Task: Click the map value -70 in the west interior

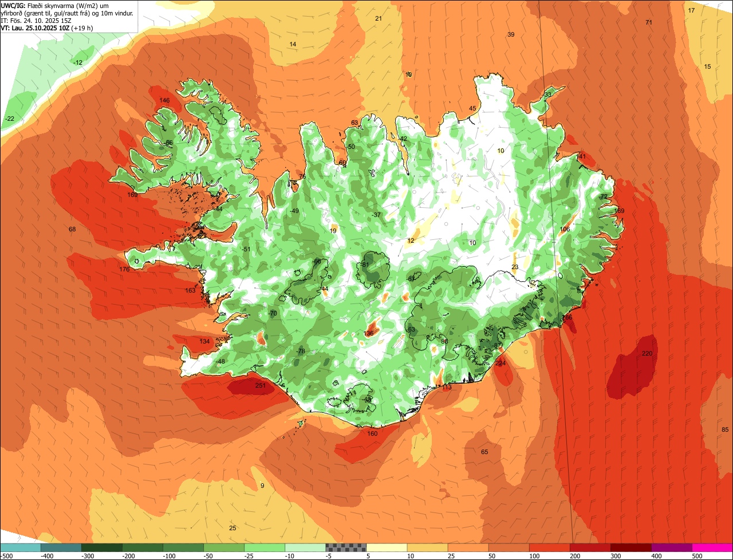Action: point(272,313)
